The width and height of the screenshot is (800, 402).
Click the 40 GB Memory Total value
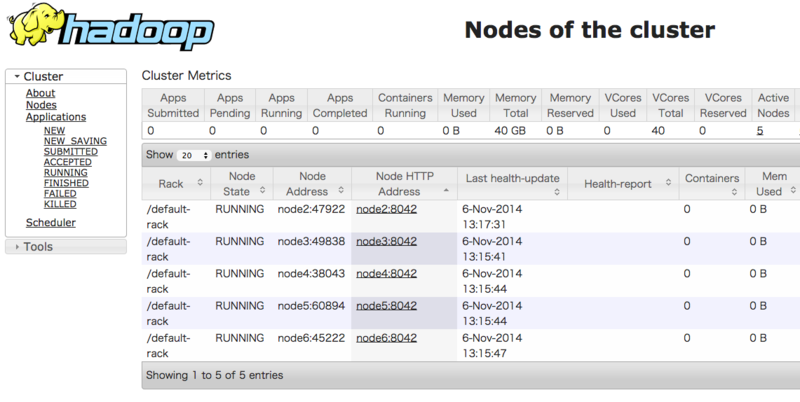[510, 131]
